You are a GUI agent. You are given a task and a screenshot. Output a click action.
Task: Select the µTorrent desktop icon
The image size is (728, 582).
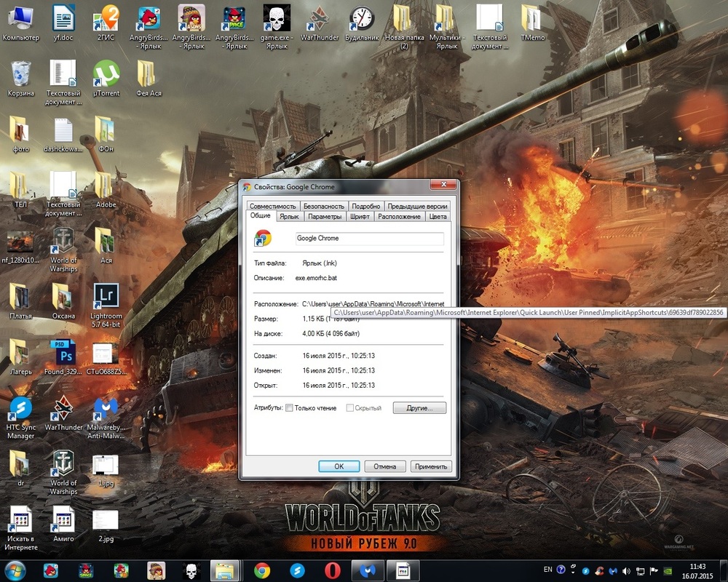click(106, 79)
